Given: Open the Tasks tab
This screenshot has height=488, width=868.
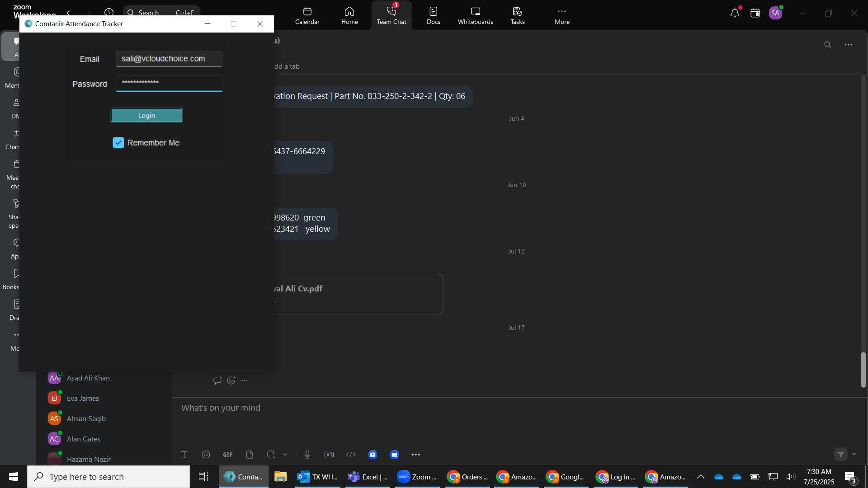Looking at the screenshot, I should click(518, 15).
